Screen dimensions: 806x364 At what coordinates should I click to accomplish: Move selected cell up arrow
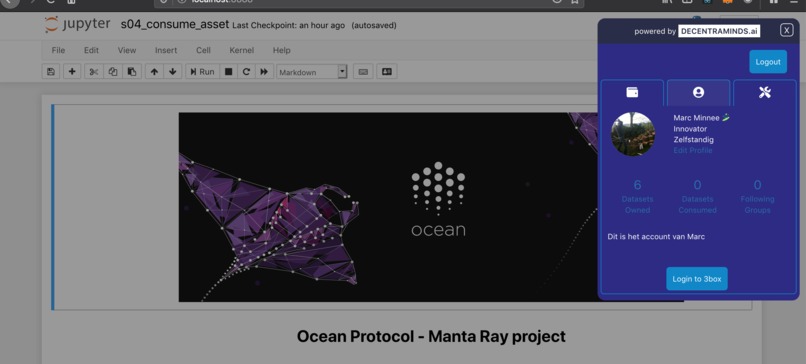pyautogui.click(x=154, y=71)
